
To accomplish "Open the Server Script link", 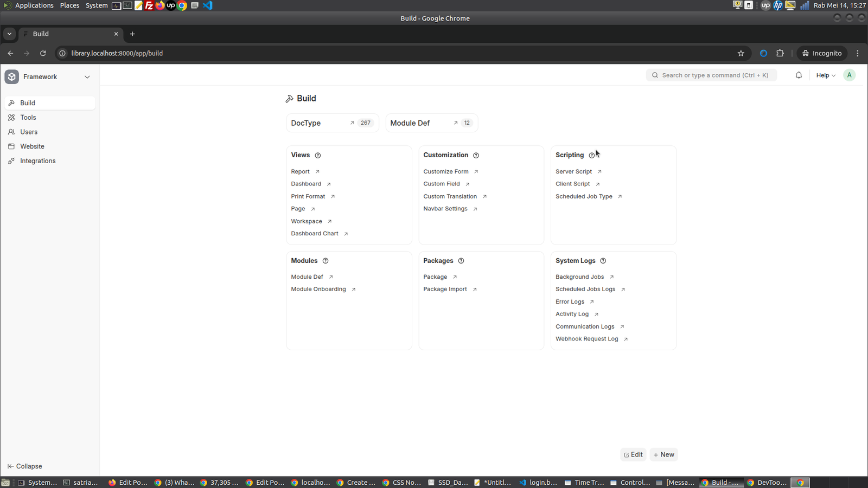I will pos(573,172).
